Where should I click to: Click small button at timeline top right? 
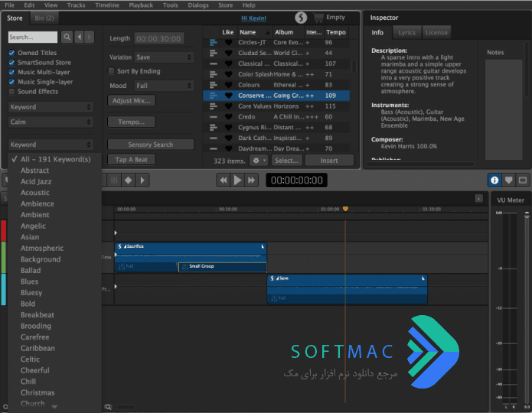coord(478,198)
